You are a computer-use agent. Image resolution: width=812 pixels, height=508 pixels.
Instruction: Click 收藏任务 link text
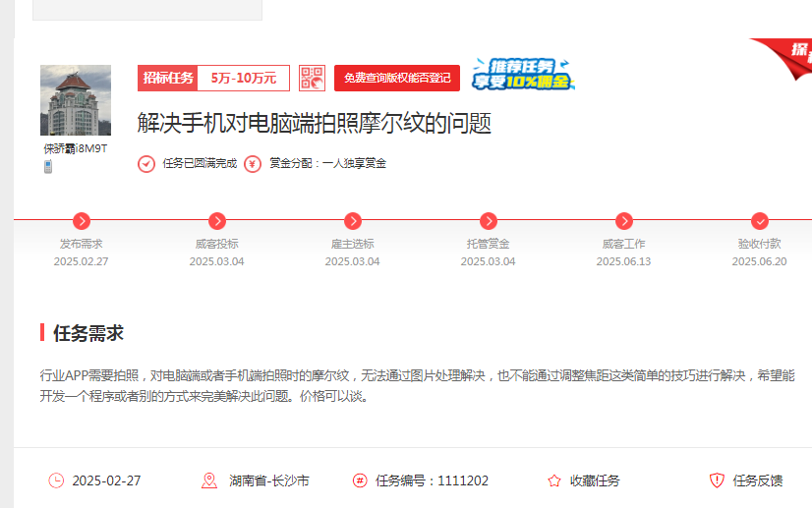tap(595, 481)
